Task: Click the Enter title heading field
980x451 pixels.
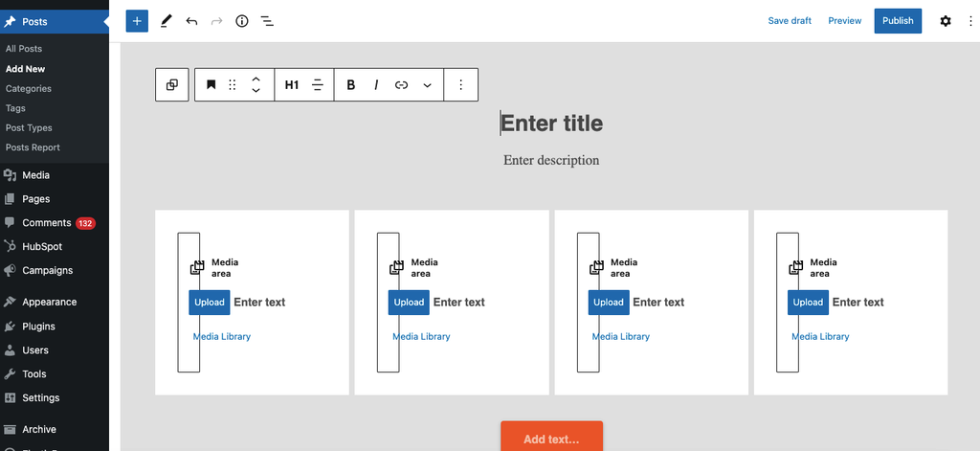Action: coord(552,124)
